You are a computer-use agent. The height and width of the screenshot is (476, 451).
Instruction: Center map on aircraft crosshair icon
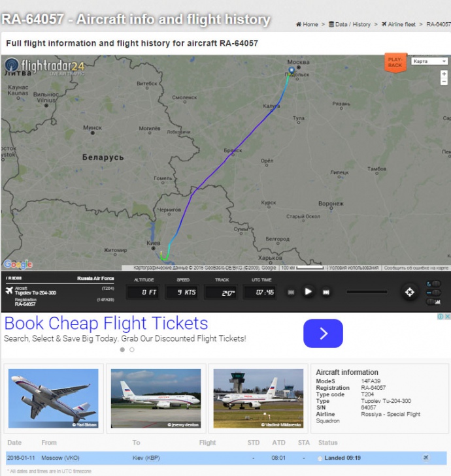click(409, 292)
